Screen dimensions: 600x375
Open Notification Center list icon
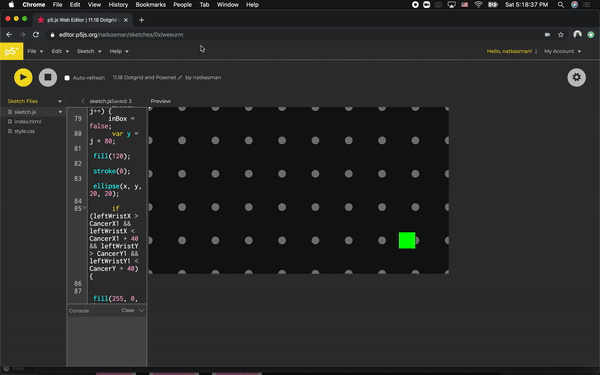[587, 5]
